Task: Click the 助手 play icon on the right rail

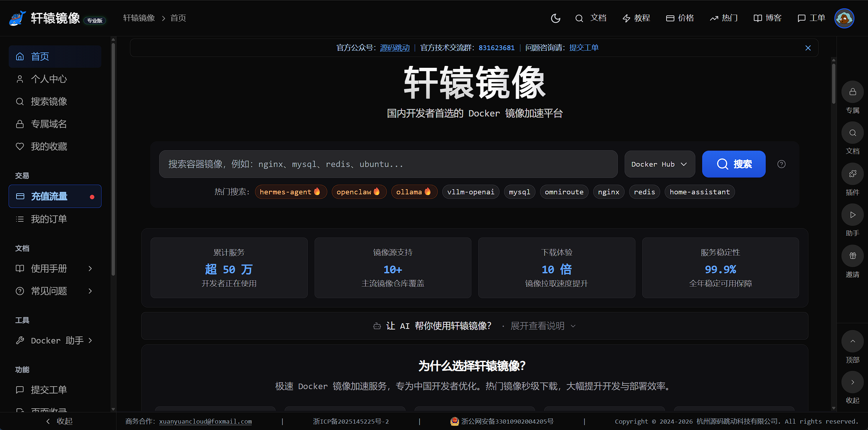Action: [x=853, y=215]
